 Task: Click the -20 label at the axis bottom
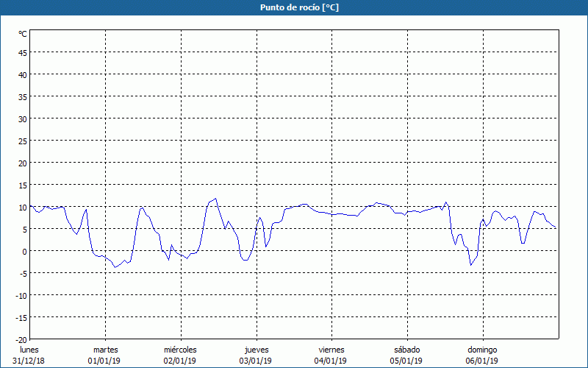click(21, 339)
